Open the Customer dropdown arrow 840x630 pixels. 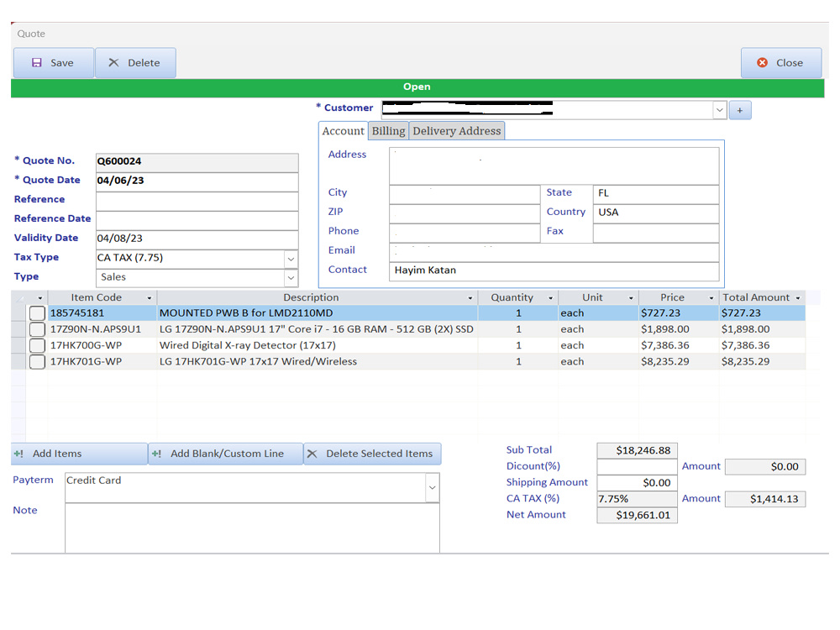coord(720,110)
